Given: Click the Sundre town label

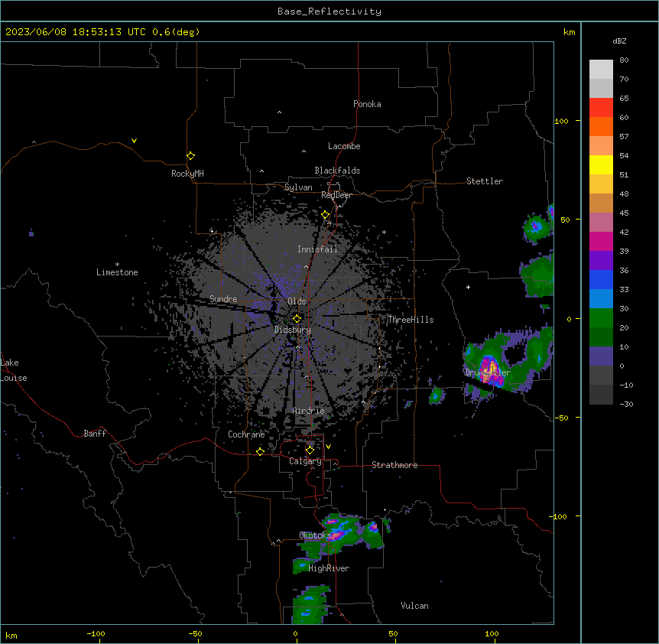Looking at the screenshot, I should (x=223, y=299).
